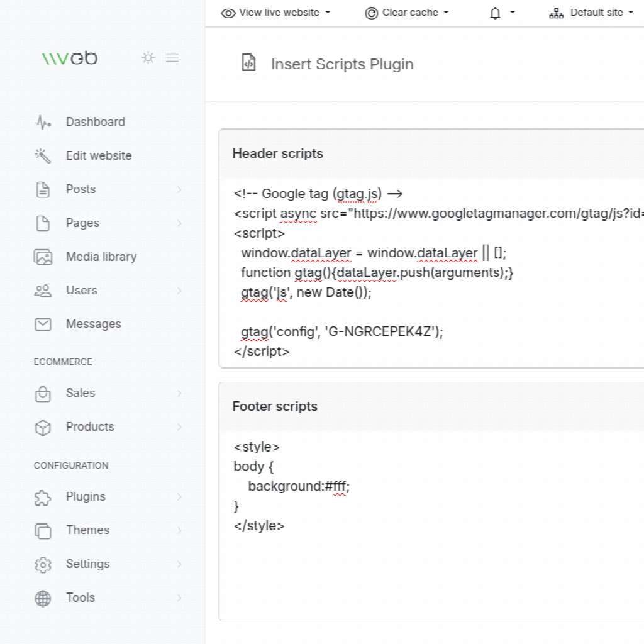Click the Sales shopping bag icon
Image resolution: width=644 pixels, height=644 pixels.
tap(43, 394)
